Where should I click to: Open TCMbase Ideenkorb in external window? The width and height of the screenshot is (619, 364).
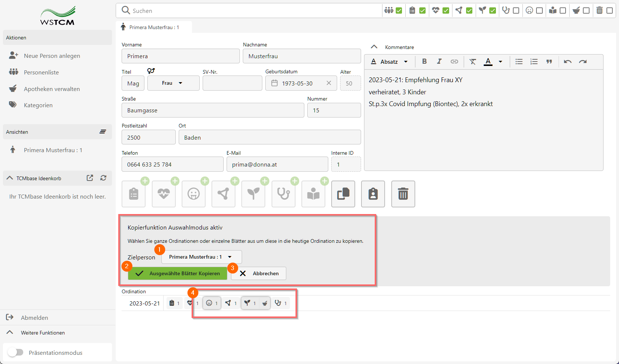click(90, 178)
